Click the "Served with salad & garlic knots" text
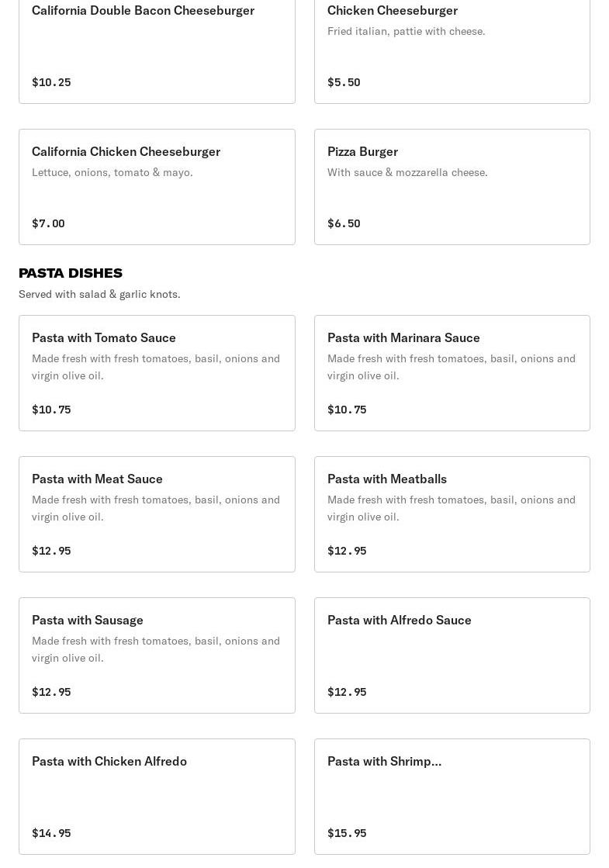609x868 pixels. 99,294
